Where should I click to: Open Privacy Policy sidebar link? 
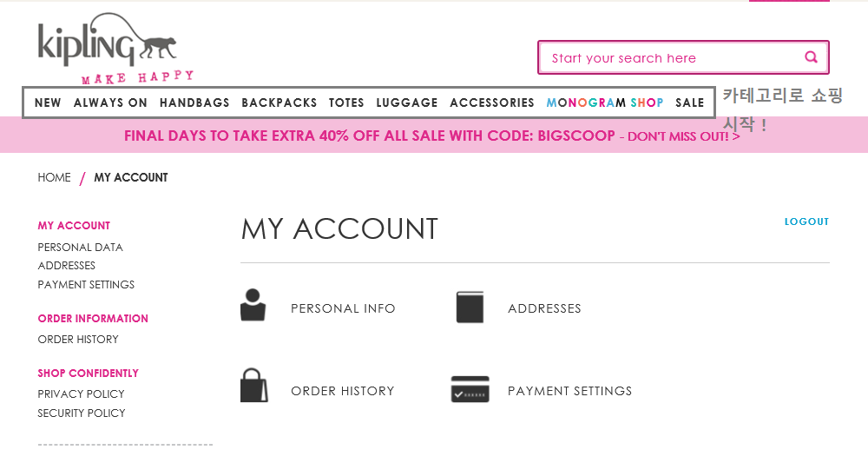[81, 394]
